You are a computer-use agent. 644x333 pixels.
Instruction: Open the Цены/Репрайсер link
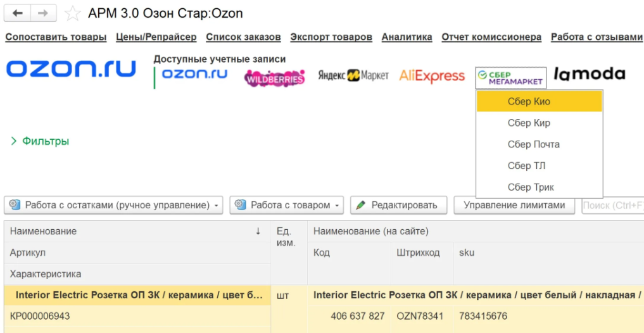pos(156,37)
